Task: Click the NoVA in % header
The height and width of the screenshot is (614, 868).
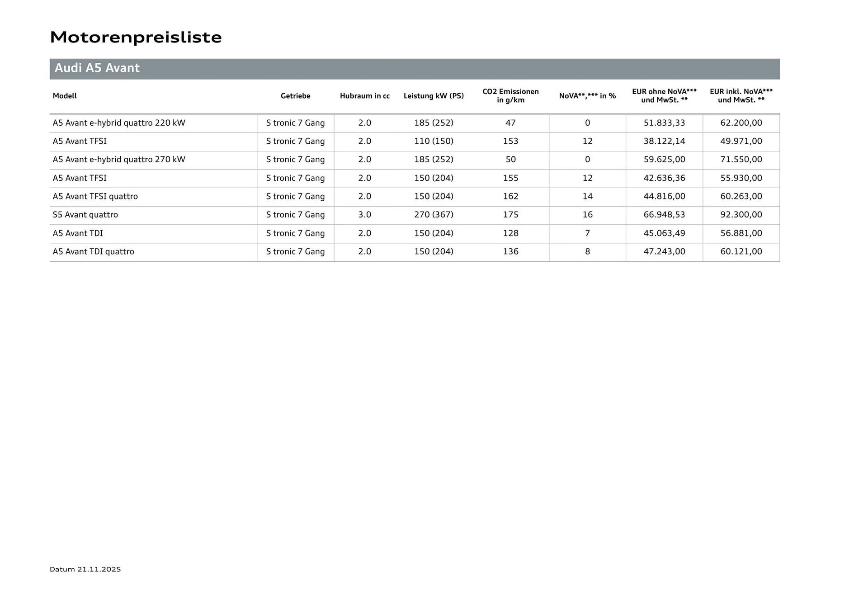Action: [587, 96]
